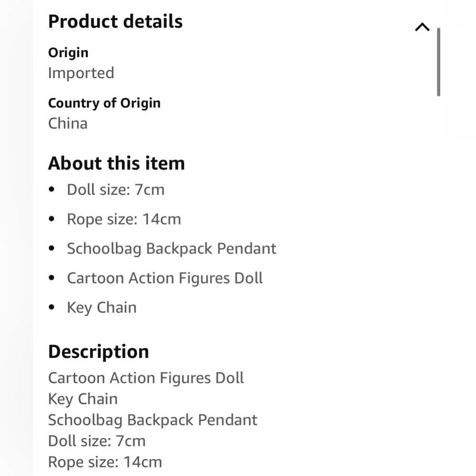This screenshot has height=476, width=476.
Task: Select the 'Schoolbag Backpack Pendant' bullet item
Action: click(171, 248)
